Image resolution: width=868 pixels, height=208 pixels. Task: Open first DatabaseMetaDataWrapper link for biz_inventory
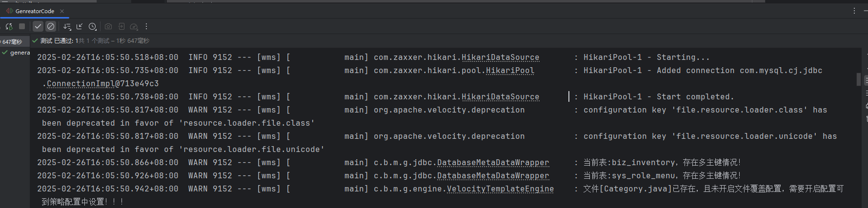493,163
